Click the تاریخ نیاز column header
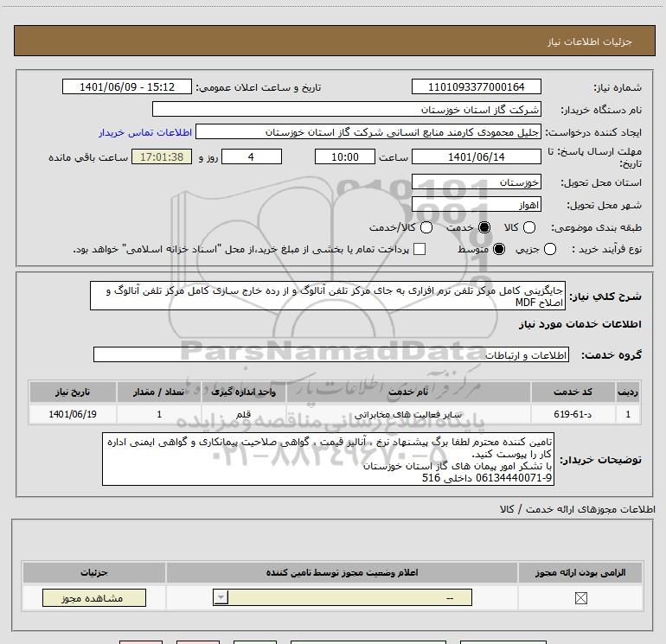Image resolution: width=666 pixels, height=644 pixels. tap(73, 392)
